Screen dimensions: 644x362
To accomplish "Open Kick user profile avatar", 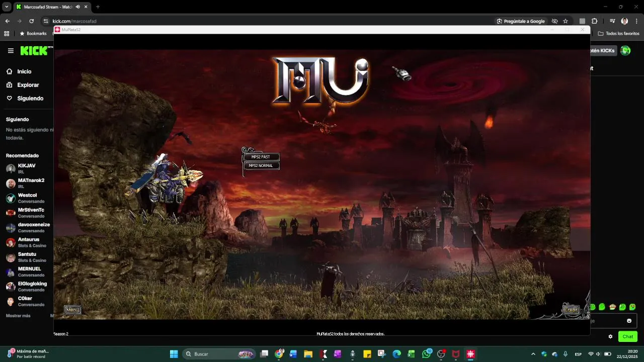I will pos(625,51).
